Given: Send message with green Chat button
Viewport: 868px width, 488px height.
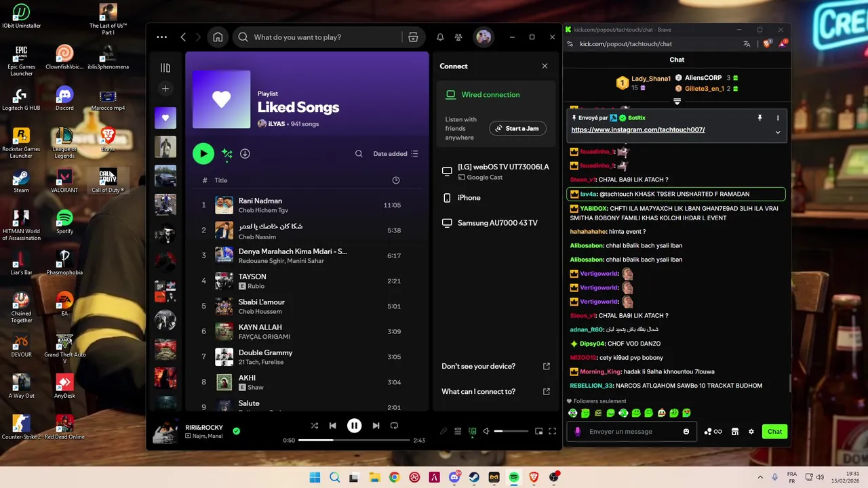Looking at the screenshot, I should point(775,432).
